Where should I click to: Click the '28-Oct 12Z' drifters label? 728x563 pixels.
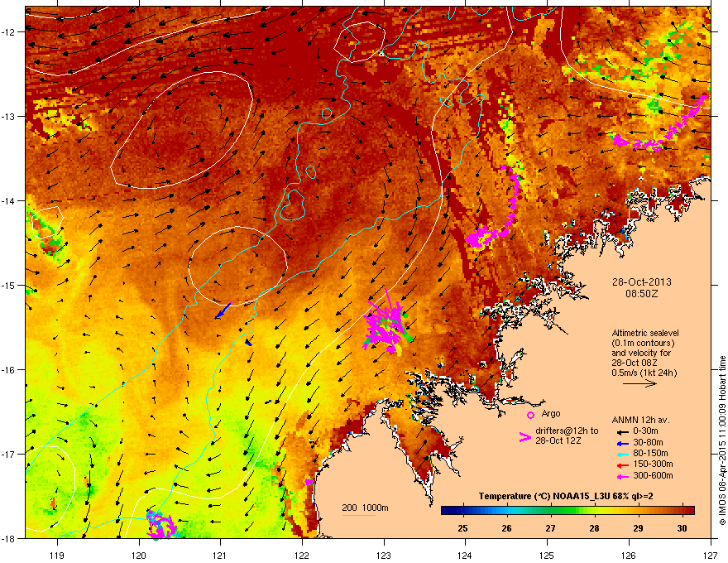(x=558, y=440)
